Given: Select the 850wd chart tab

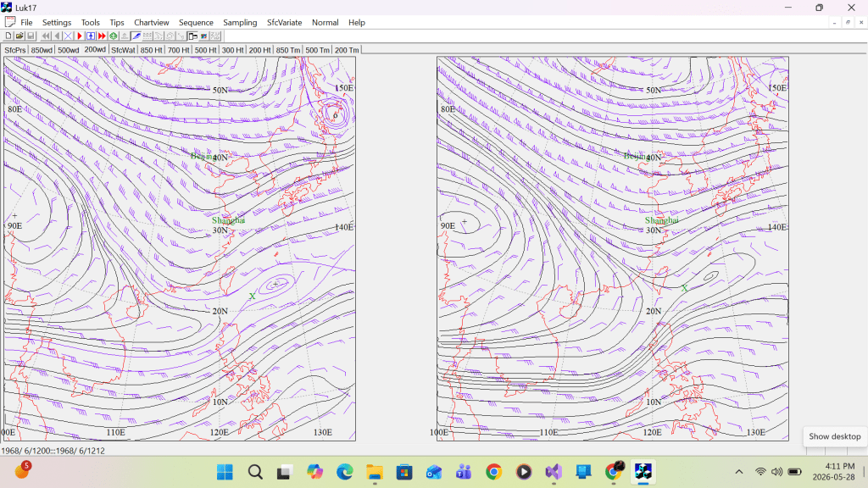Looking at the screenshot, I should coord(42,50).
